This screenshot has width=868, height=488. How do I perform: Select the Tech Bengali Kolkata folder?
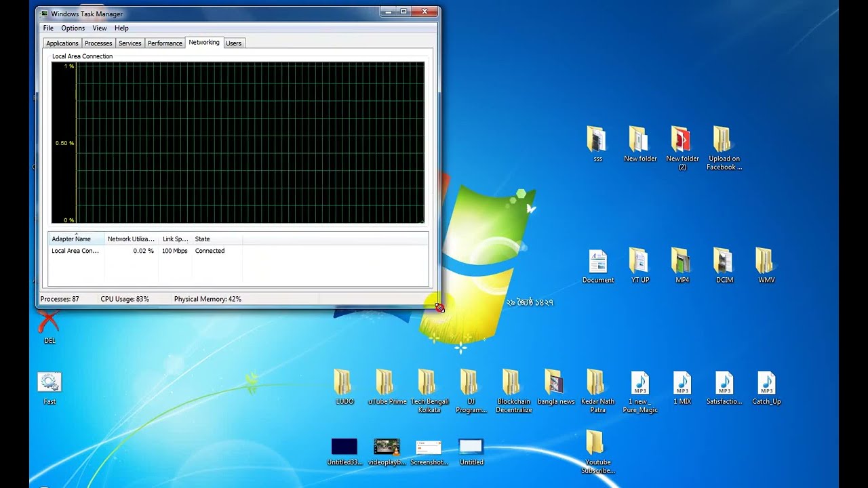pos(429,391)
